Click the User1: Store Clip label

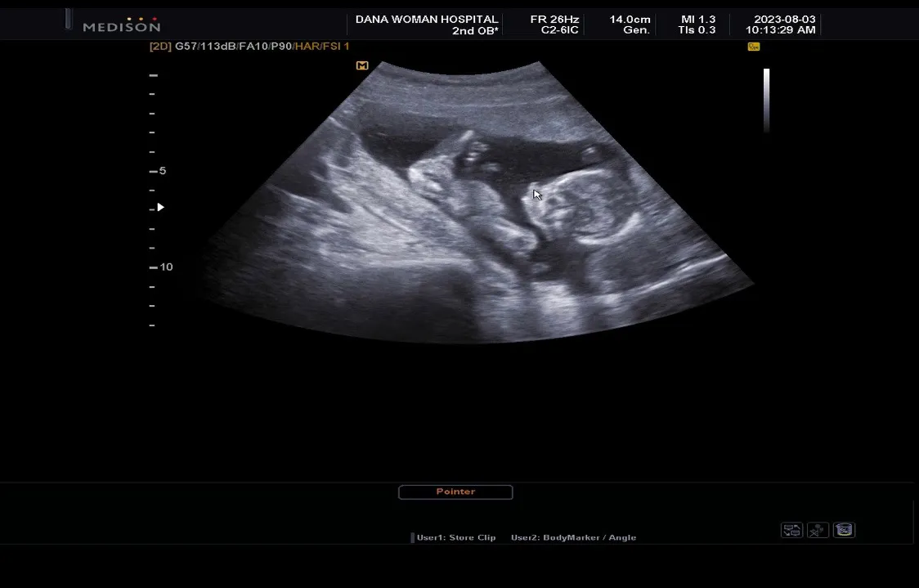tap(456, 537)
